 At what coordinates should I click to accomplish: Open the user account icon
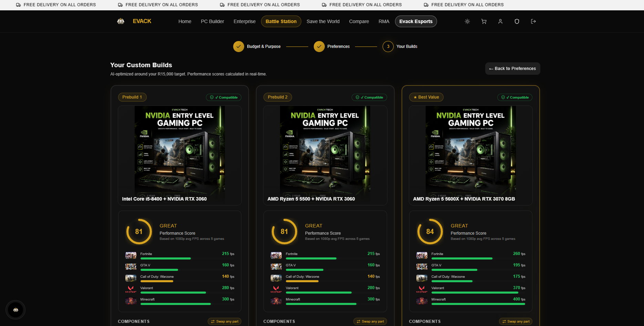click(500, 21)
